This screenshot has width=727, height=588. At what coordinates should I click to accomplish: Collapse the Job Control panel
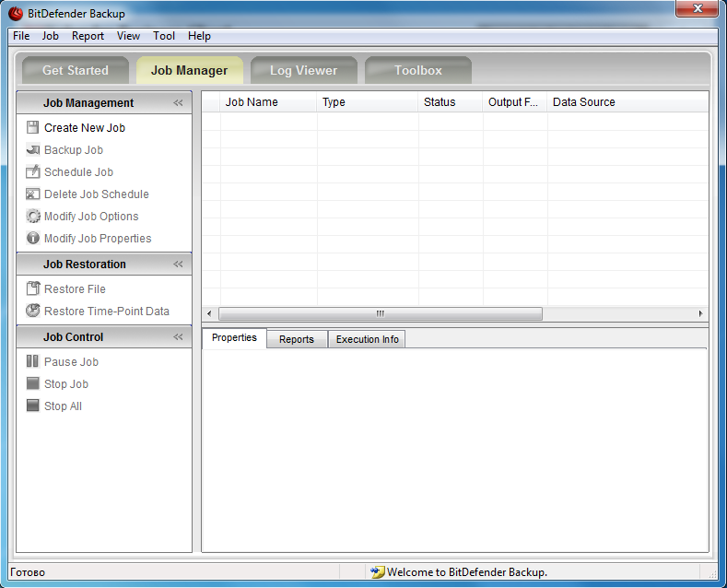[x=178, y=337]
